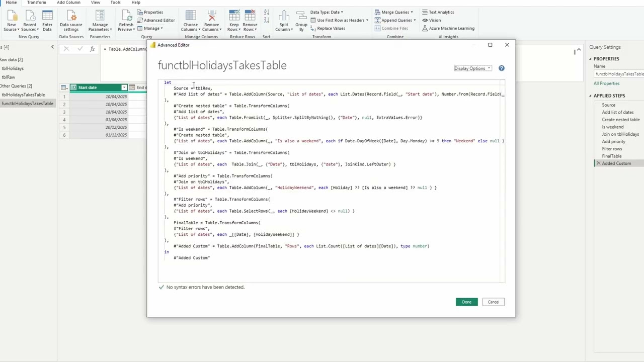Open the Start date column filter dropdown
644x362 pixels.
124,87
